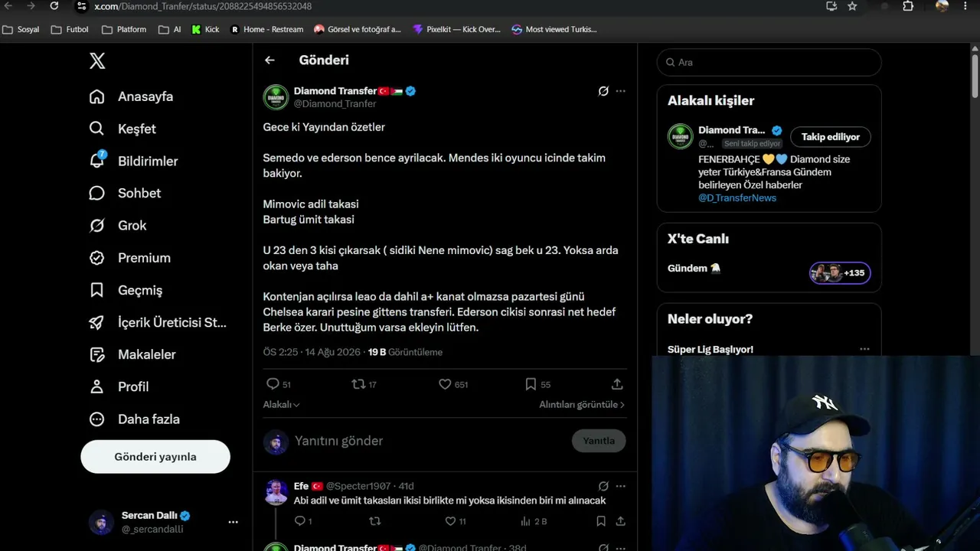Screen dimensions: 980x551
Task: Open account menu dots beside Sercan Dallı
Action: [233, 522]
